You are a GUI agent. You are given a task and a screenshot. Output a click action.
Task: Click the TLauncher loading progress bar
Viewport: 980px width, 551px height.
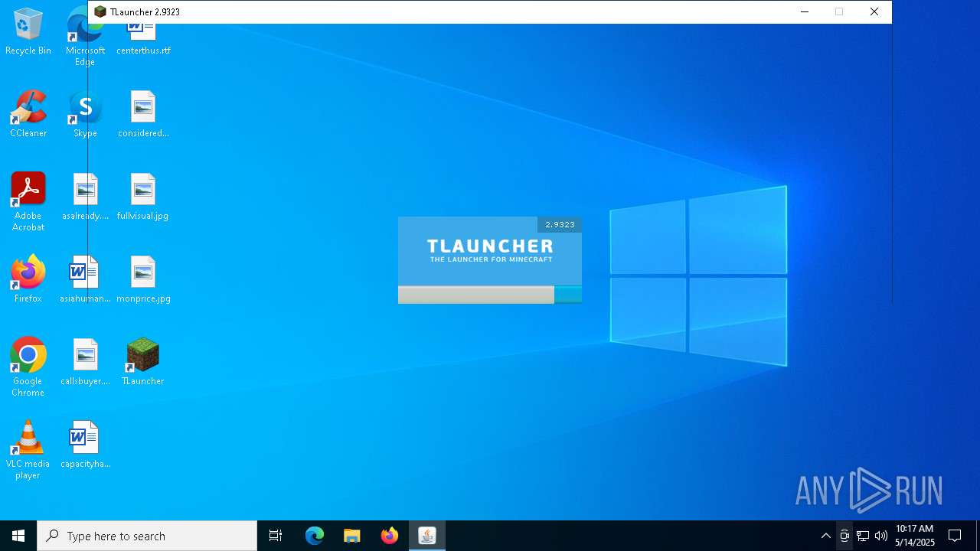click(490, 295)
